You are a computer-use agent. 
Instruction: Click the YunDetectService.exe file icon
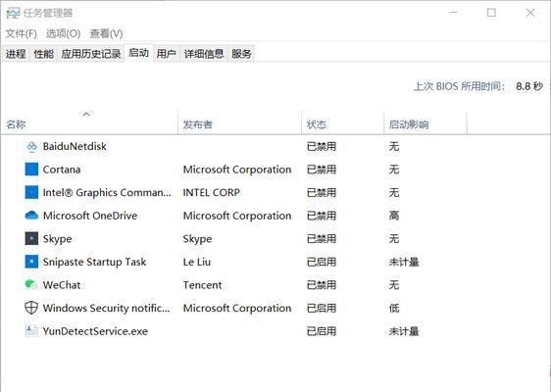click(31, 331)
